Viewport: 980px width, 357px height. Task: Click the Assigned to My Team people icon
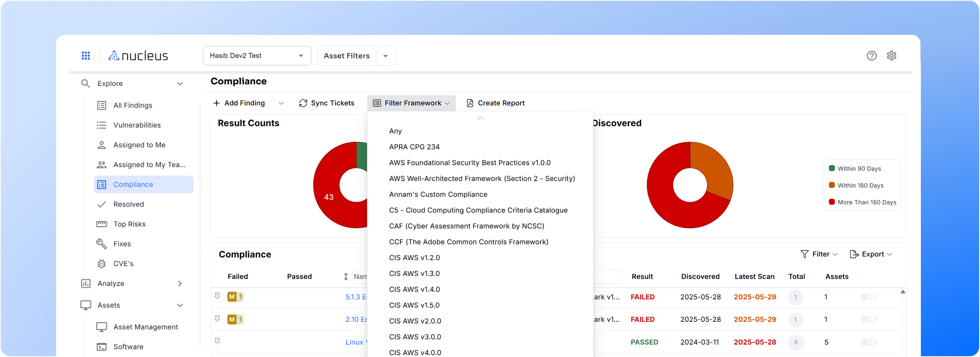pos(102,164)
